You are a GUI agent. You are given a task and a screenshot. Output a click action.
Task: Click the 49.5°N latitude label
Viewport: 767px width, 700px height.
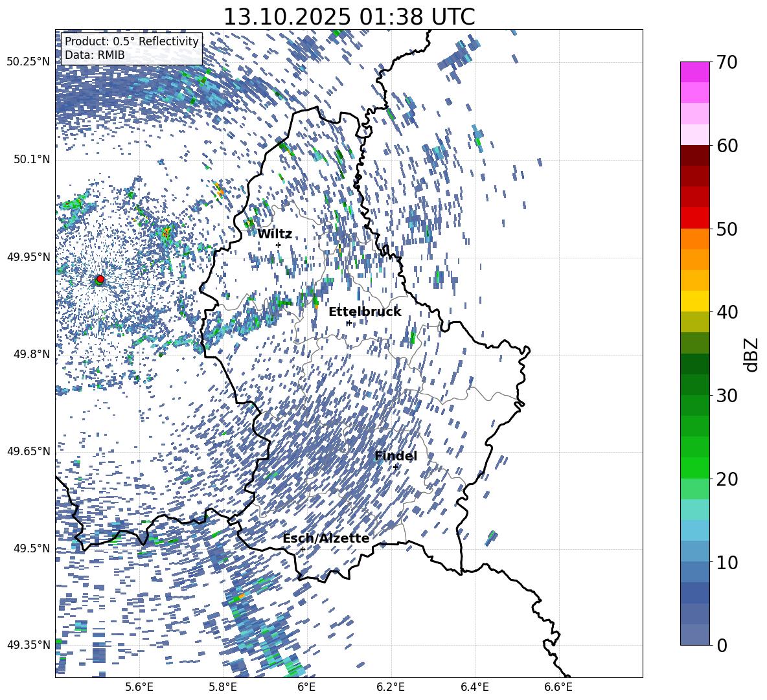[x=33, y=548]
